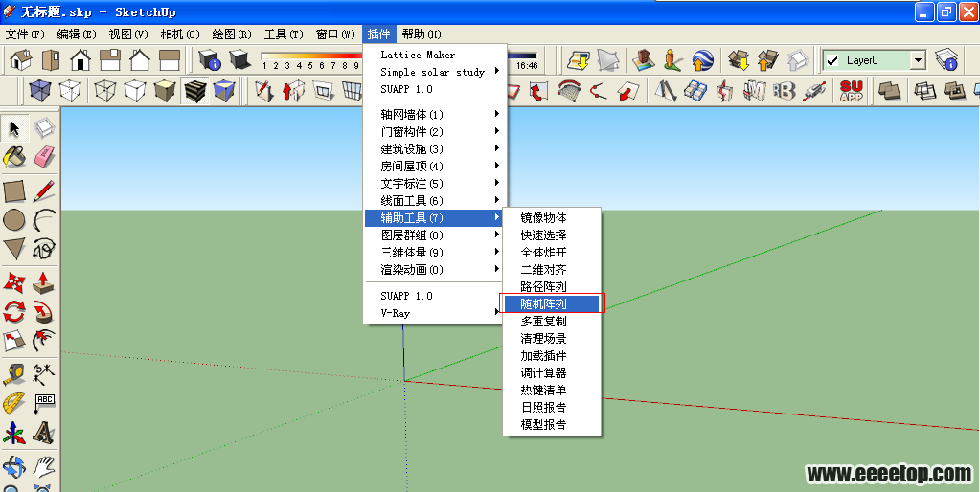This screenshot has height=492, width=980.
Task: Toggle Monochrome face style
Action: pos(224,92)
